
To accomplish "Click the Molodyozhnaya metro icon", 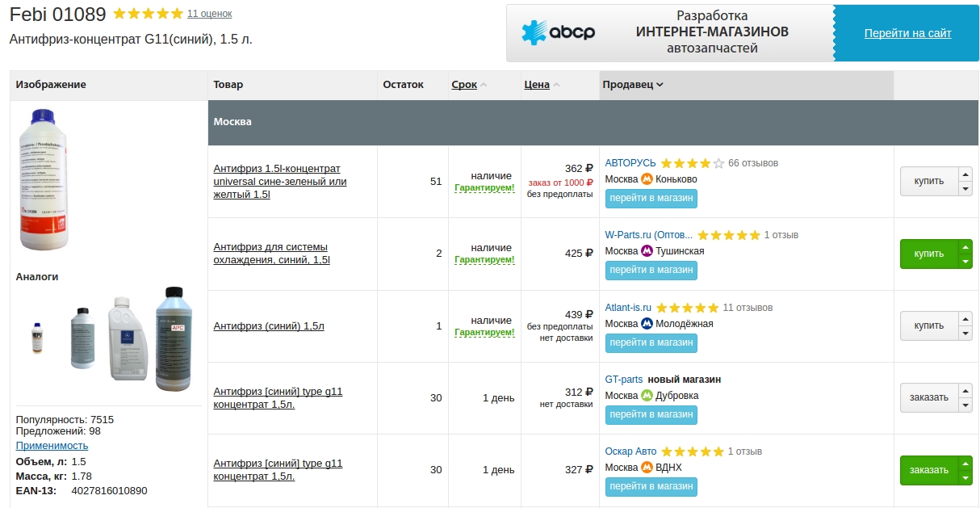I will click(647, 324).
